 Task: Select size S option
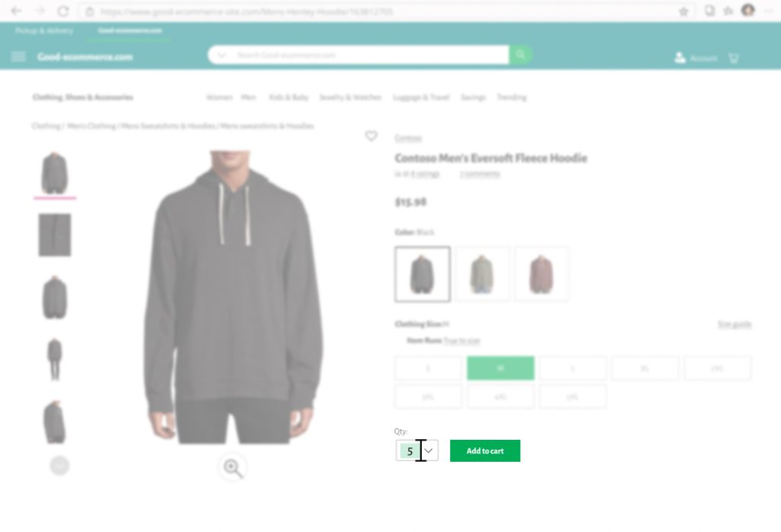429,368
